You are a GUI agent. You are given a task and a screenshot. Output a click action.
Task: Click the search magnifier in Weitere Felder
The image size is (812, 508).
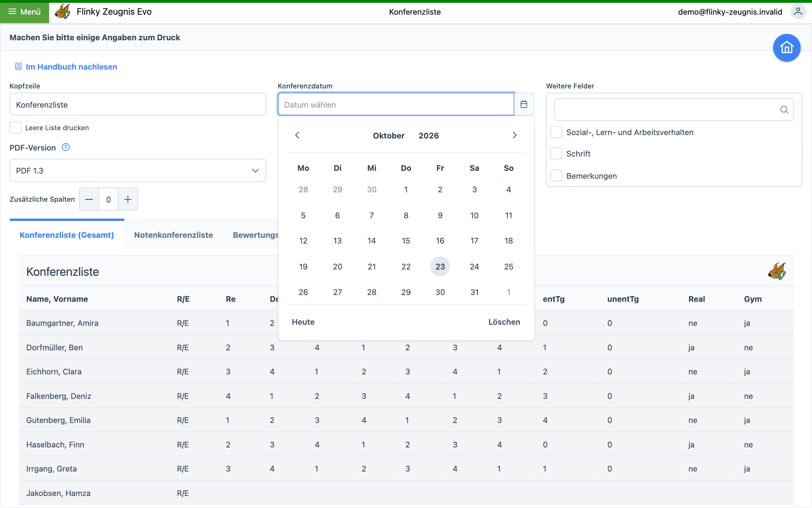tap(784, 110)
